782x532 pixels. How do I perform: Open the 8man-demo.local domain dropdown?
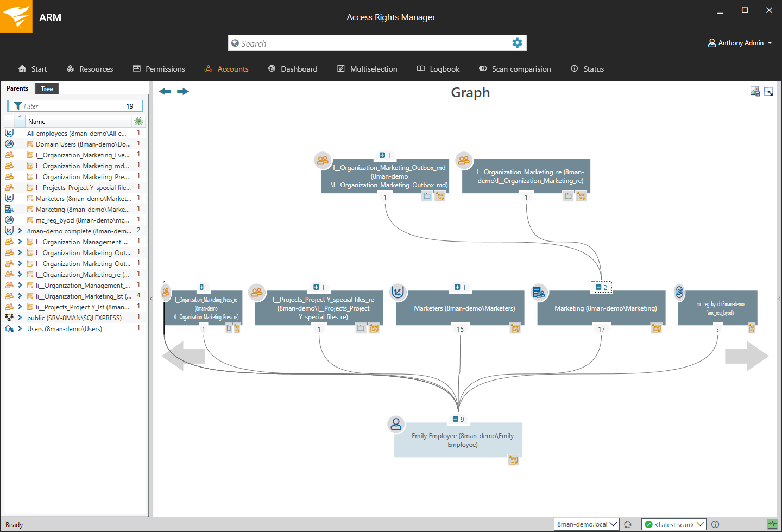(x=586, y=524)
